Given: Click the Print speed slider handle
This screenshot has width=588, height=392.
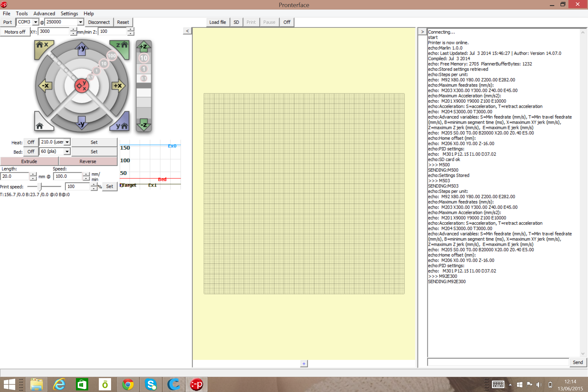Looking at the screenshot, I should point(40,186).
